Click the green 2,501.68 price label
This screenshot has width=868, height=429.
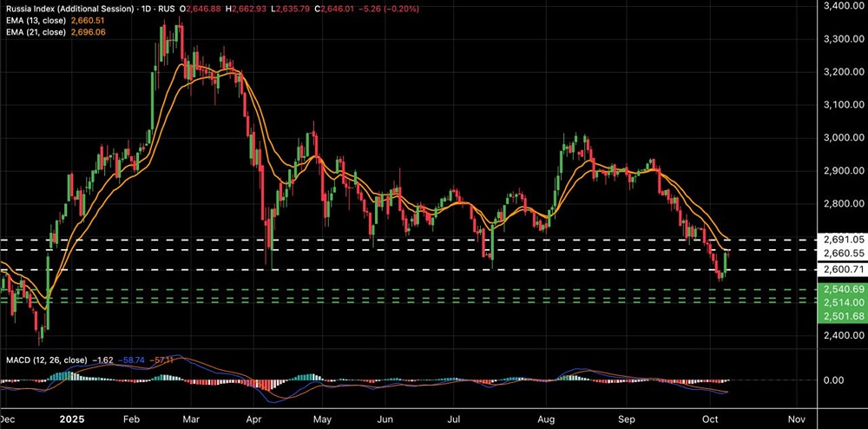[x=844, y=316]
